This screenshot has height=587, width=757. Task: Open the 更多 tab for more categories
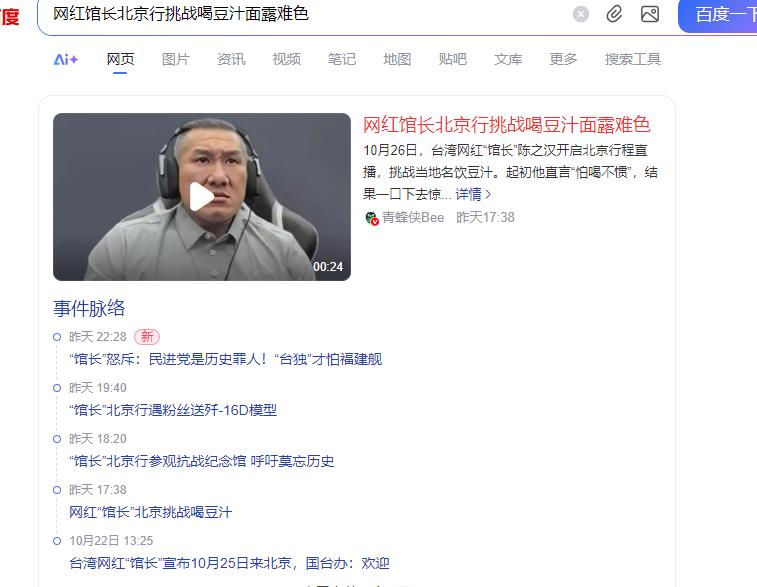(563, 59)
